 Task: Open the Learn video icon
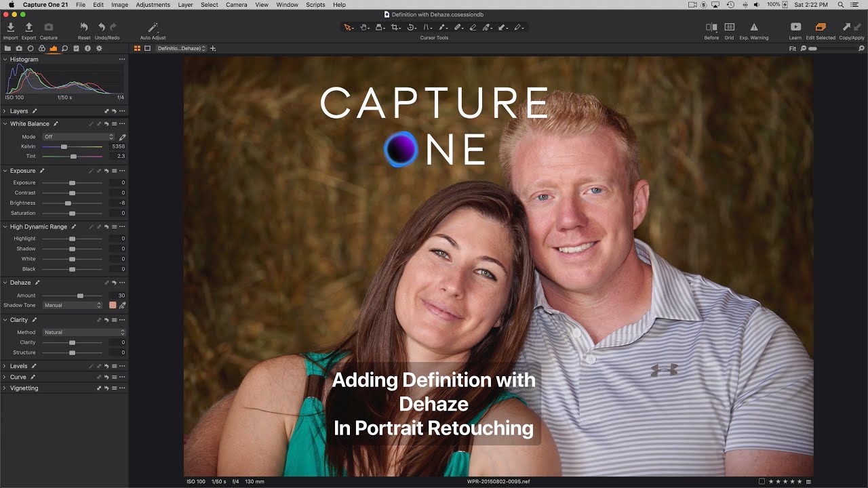point(795,27)
